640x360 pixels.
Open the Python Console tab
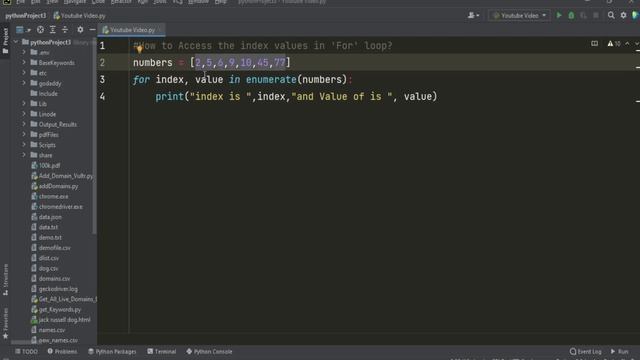point(209,351)
